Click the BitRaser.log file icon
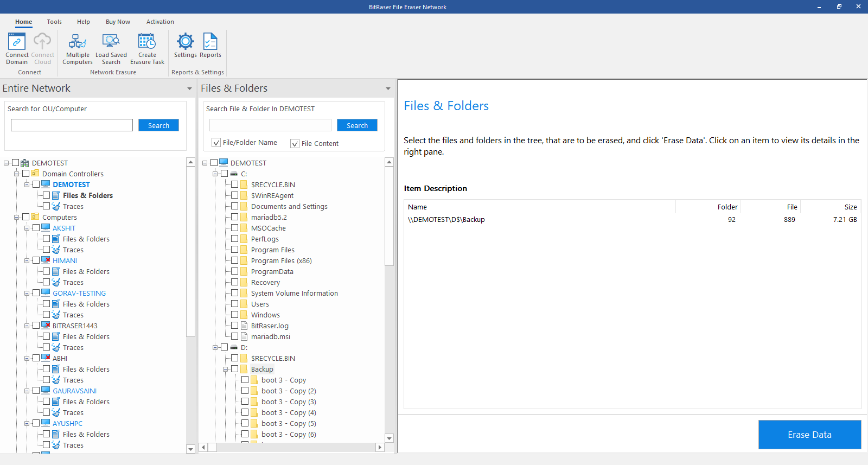Viewport: 868px width, 465px height. [244, 326]
